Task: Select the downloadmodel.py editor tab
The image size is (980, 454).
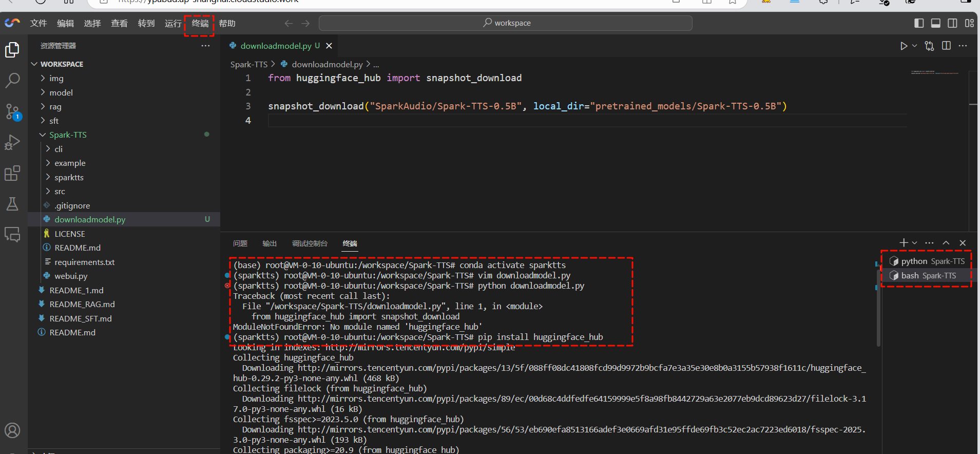Action: coord(280,46)
